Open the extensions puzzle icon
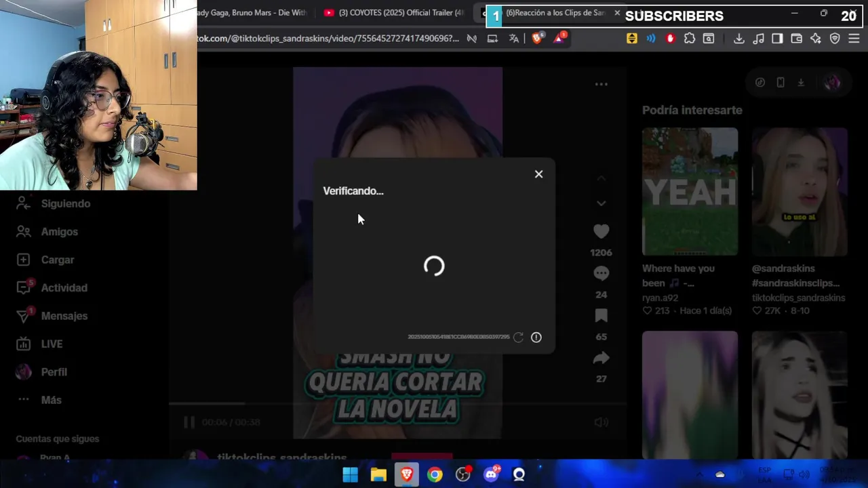 tap(690, 39)
